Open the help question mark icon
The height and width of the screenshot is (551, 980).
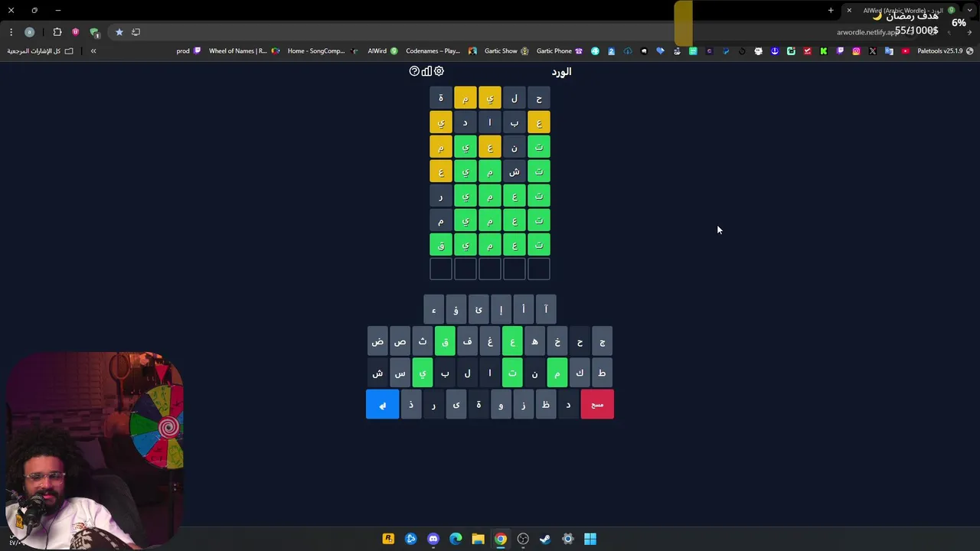coord(414,71)
